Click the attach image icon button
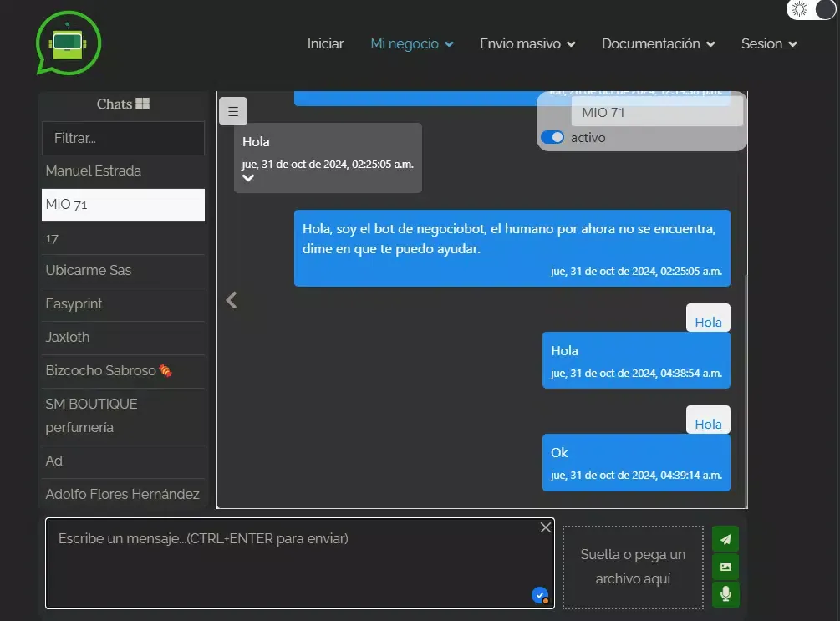The image size is (840, 621). coord(725,567)
